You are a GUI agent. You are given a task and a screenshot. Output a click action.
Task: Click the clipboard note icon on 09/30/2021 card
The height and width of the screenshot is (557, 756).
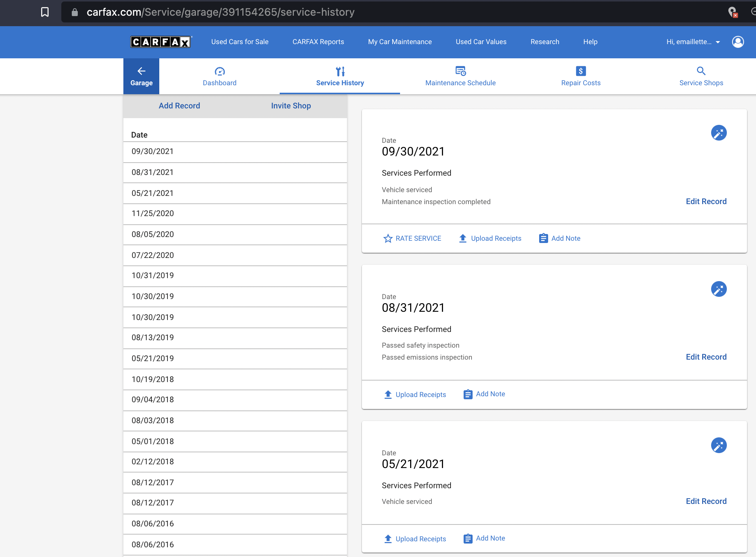543,239
